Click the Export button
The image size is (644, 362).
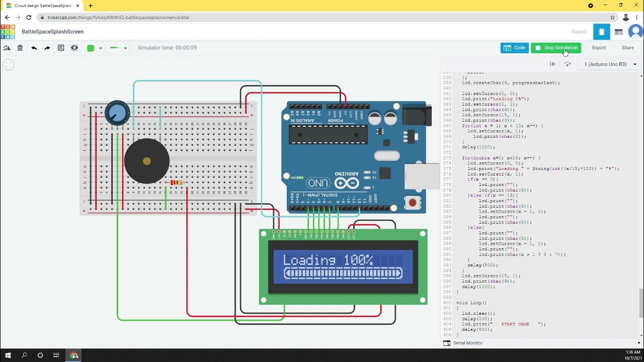599,48
